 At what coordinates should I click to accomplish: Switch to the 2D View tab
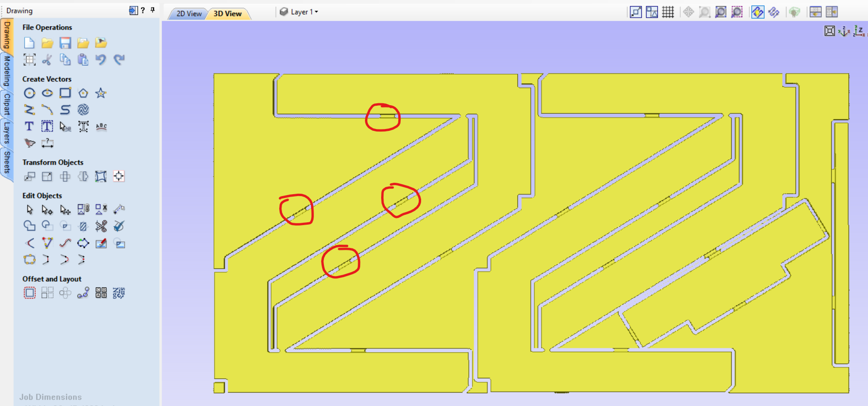pyautogui.click(x=189, y=14)
